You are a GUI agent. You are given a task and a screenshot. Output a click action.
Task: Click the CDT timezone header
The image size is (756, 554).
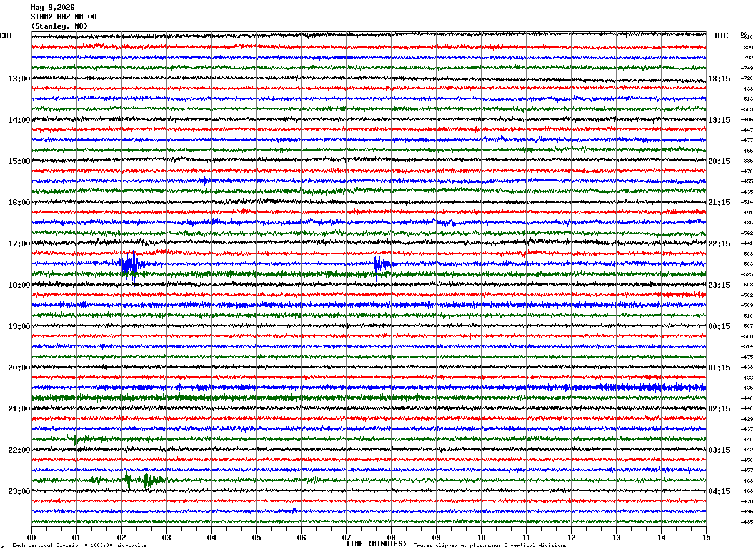click(x=6, y=36)
